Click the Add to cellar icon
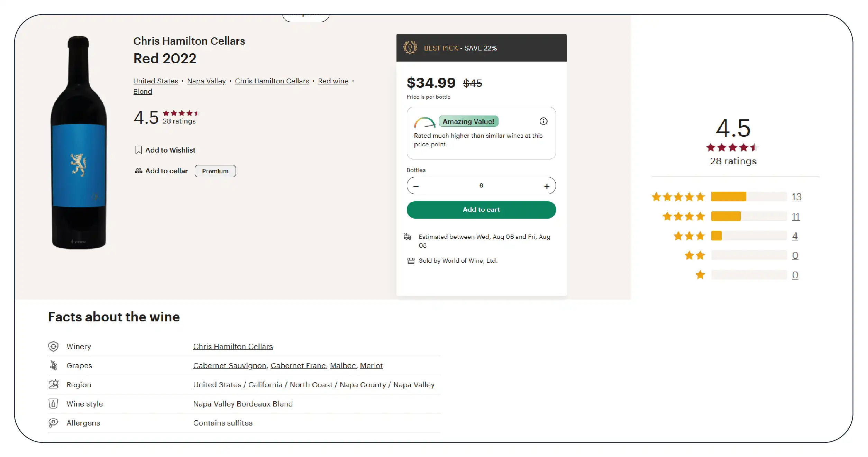Image resolution: width=868 pixels, height=457 pixels. pos(138,171)
